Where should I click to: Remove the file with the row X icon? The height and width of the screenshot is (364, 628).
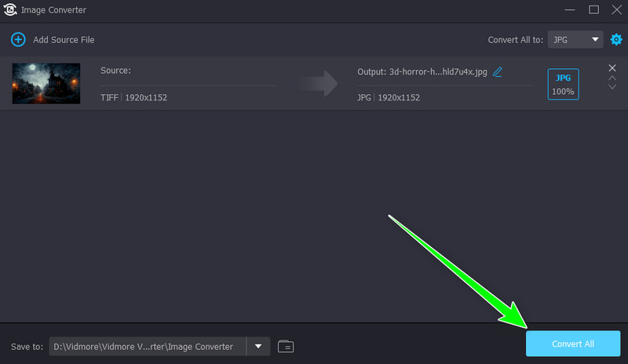tap(612, 68)
